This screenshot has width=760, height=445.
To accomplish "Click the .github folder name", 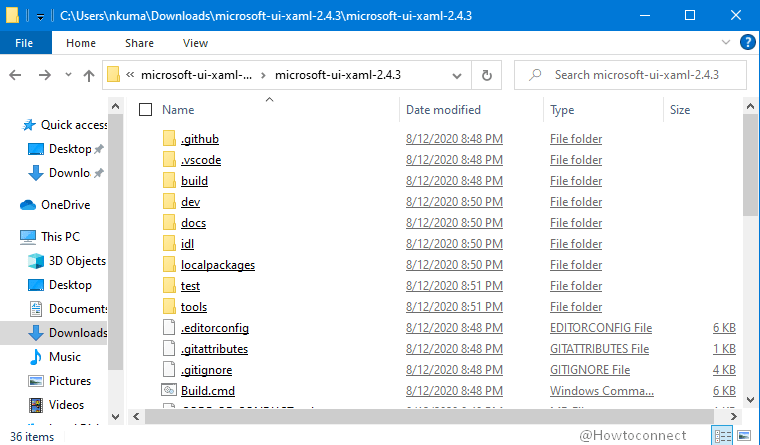I will pos(200,139).
